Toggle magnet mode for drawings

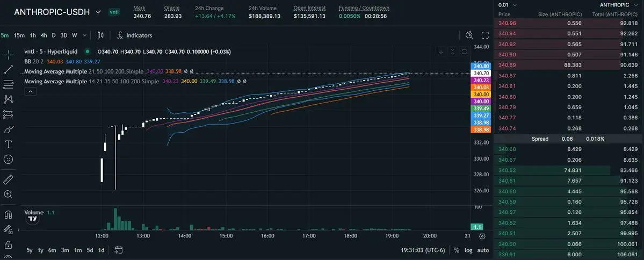(x=8, y=215)
